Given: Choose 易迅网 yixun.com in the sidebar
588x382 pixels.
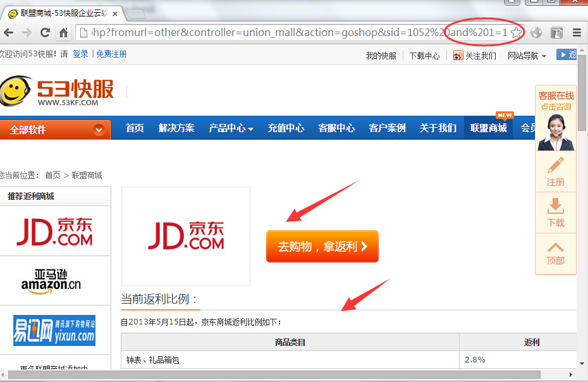Looking at the screenshot, I should pyautogui.click(x=54, y=331).
